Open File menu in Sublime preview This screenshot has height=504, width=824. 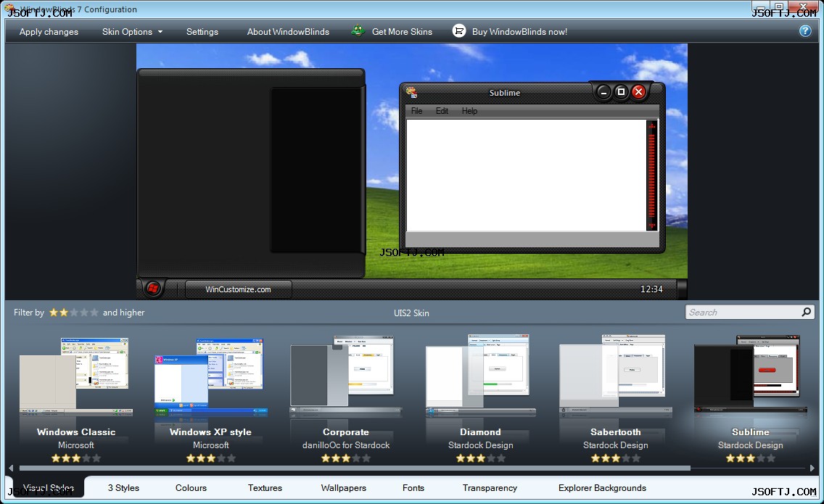417,111
